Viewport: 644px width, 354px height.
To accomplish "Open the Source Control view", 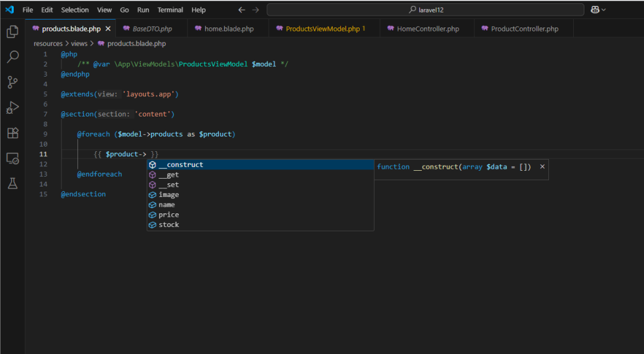I will [x=12, y=82].
